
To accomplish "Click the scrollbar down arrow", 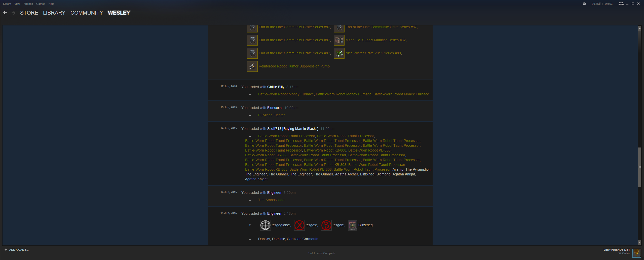I will point(639,243).
